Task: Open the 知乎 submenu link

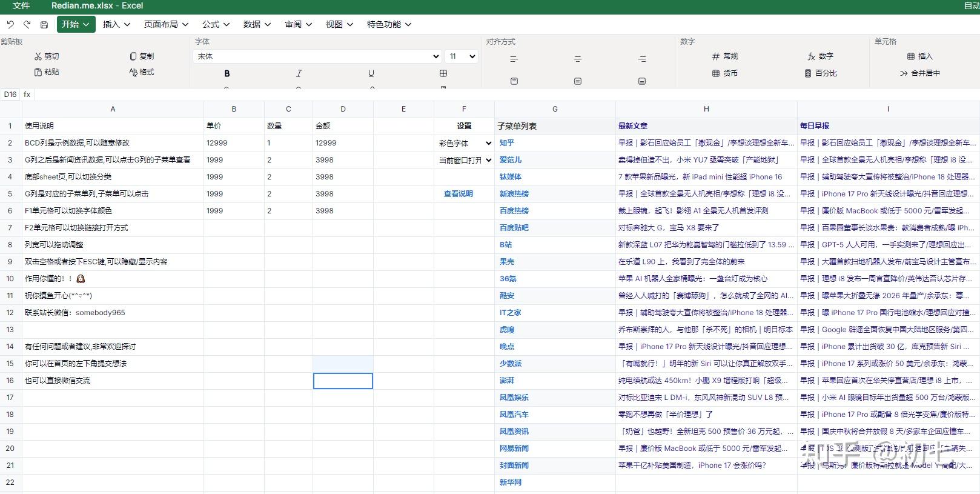Action: 507,143
